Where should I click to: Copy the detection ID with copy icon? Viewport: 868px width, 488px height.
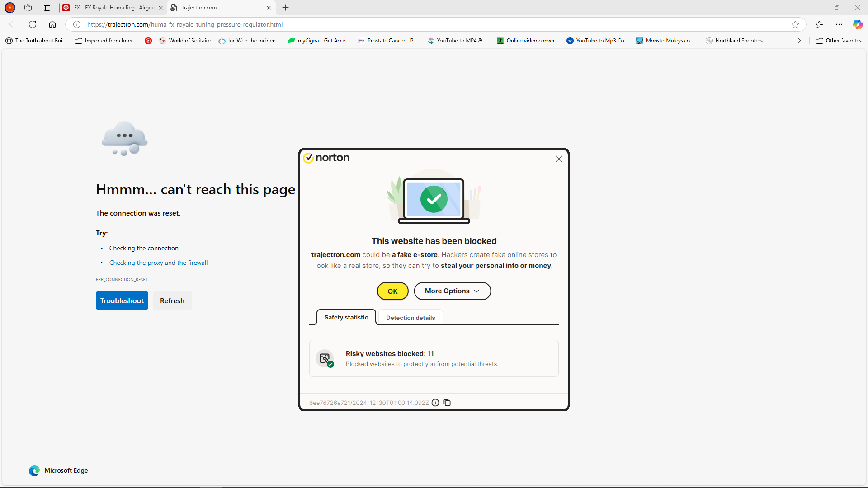pos(447,403)
